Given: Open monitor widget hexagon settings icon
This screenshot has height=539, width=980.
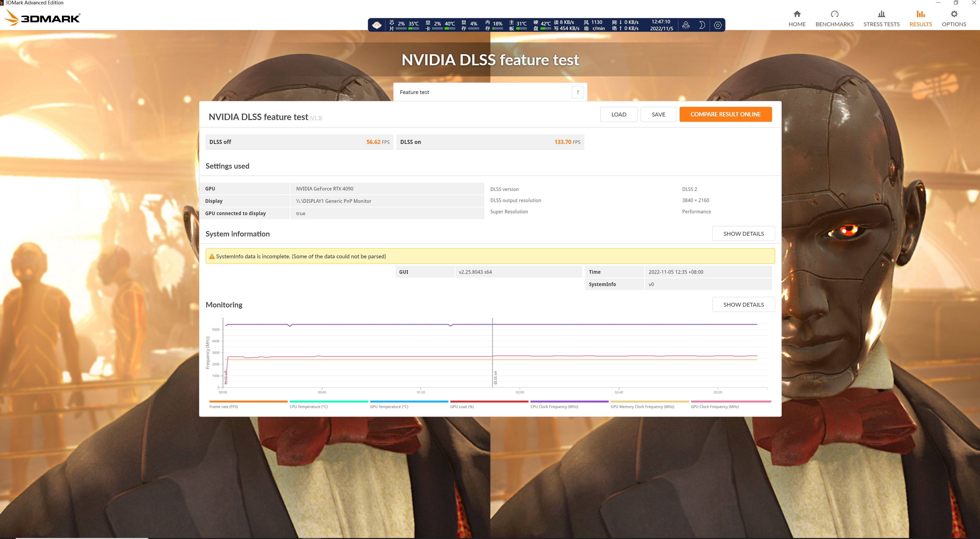Looking at the screenshot, I should pos(717,25).
